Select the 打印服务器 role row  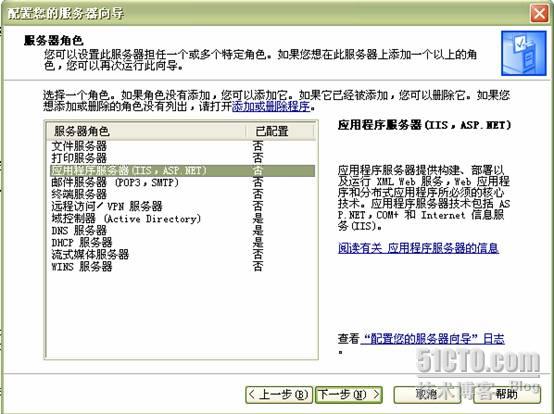182,158
